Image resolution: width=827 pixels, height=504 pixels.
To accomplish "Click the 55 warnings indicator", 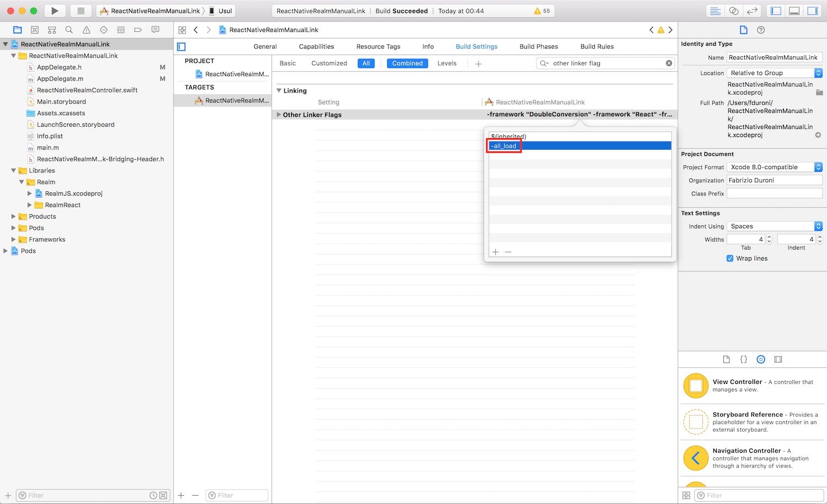I will 542,11.
